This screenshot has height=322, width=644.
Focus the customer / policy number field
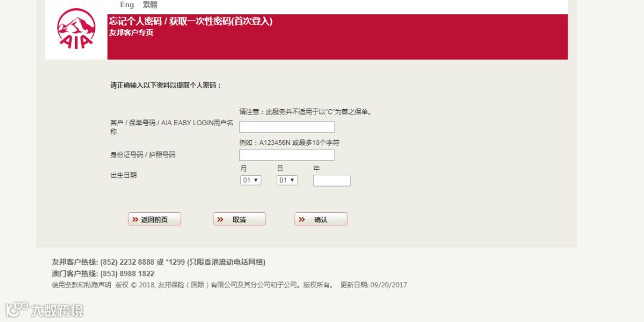tap(287, 127)
